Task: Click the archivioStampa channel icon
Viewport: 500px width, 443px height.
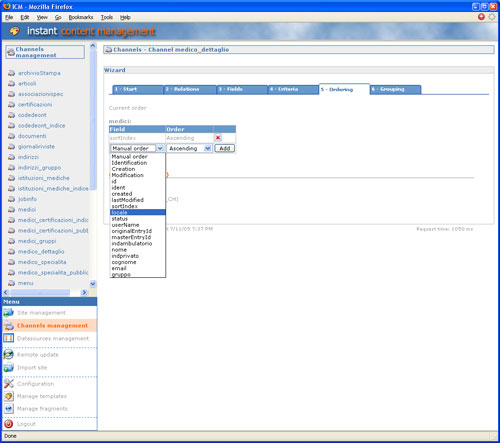Action: coord(12,73)
